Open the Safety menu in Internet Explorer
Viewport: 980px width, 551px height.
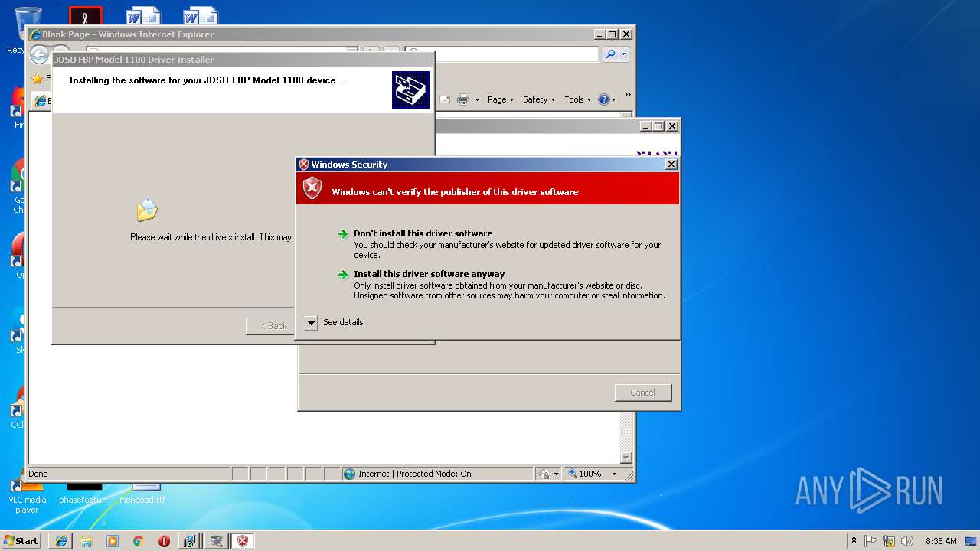(539, 99)
